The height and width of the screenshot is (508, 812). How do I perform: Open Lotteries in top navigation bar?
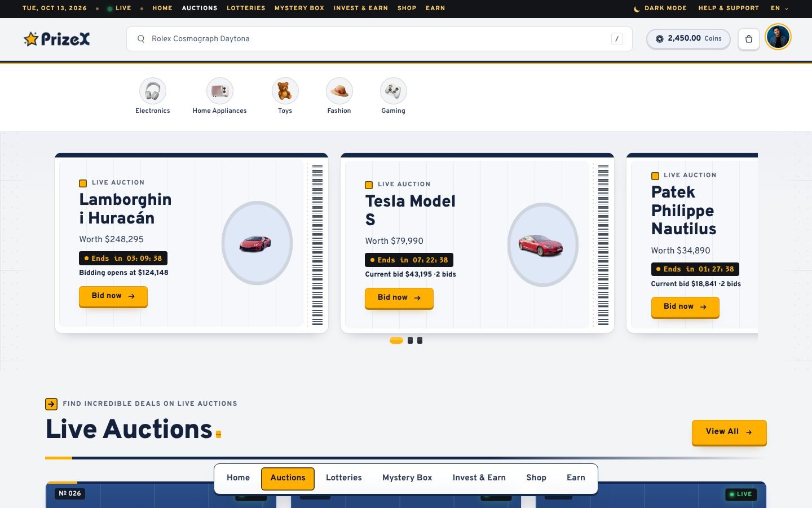246,8
